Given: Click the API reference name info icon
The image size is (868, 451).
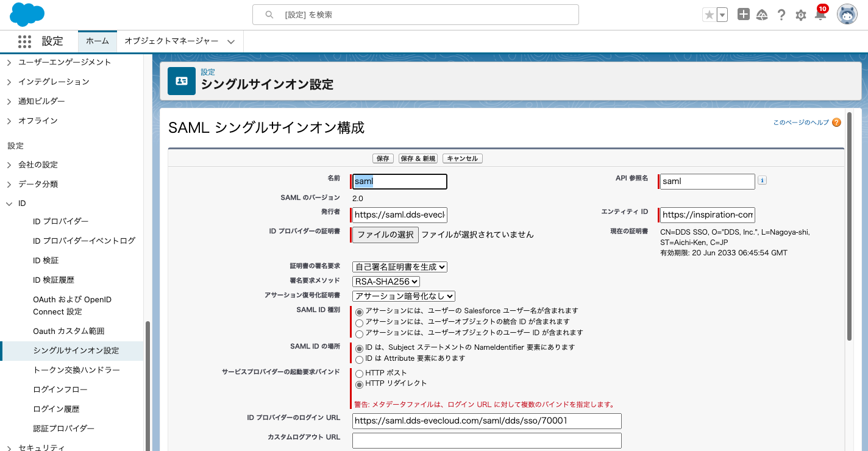Looking at the screenshot, I should (x=762, y=180).
